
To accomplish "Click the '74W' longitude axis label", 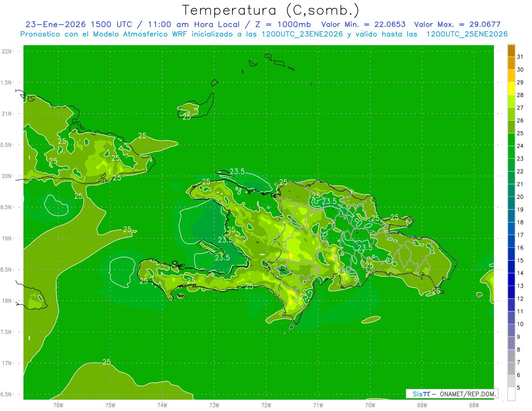I will pos(162,405).
